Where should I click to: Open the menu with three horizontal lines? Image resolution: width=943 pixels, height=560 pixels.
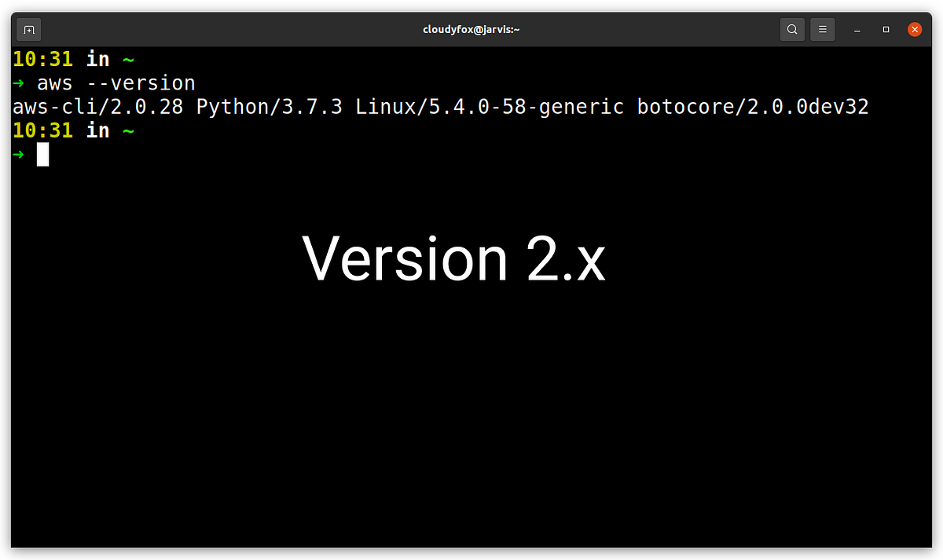[822, 28]
